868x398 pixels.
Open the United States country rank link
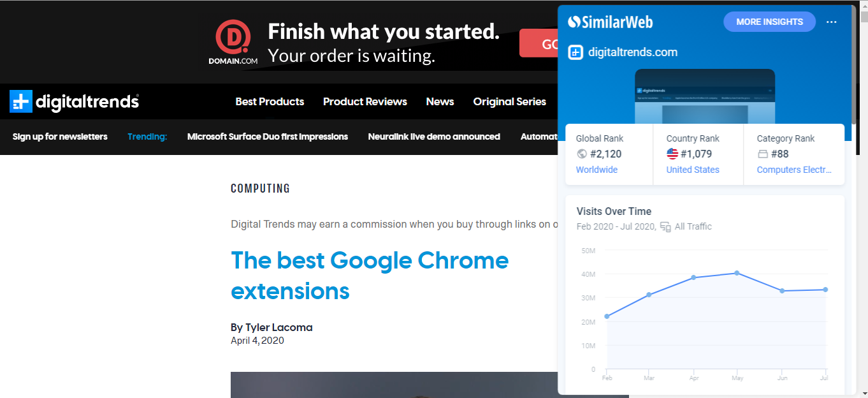693,170
